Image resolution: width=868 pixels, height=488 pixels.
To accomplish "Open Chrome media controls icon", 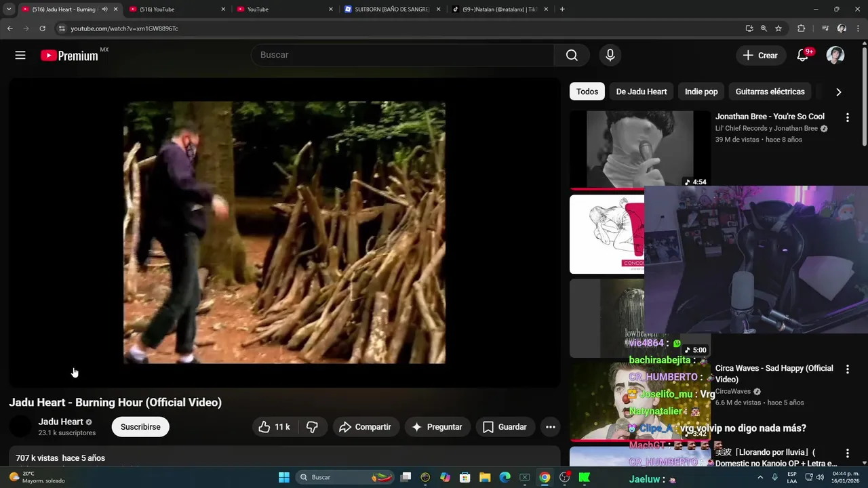I will pyautogui.click(x=825, y=28).
